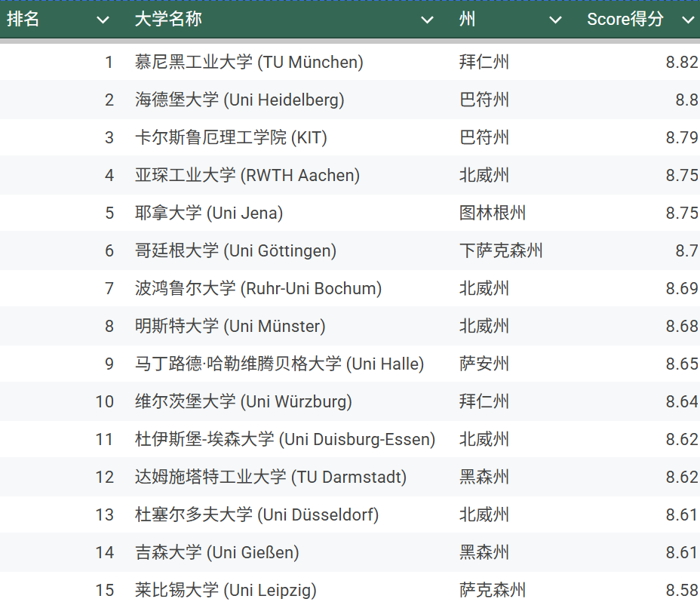Click the 萨克森州 cell for Leipzig
The height and width of the screenshot is (602, 700).
tap(493, 590)
